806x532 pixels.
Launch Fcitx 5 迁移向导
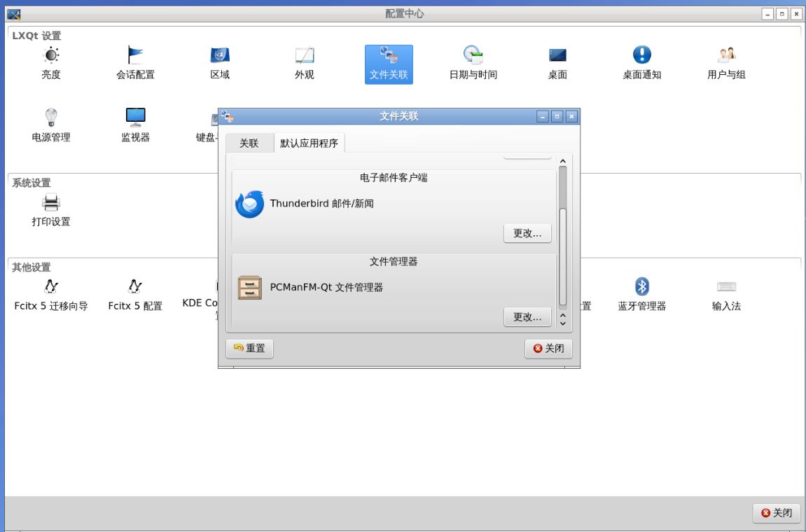click(x=51, y=295)
